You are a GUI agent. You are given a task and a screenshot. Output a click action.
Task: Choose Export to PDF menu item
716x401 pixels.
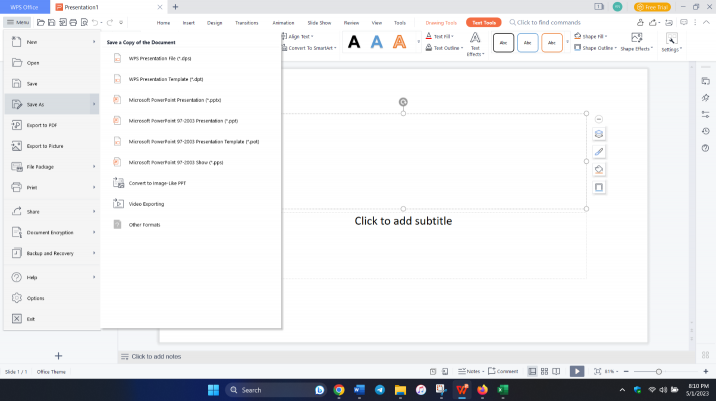[x=52, y=125]
